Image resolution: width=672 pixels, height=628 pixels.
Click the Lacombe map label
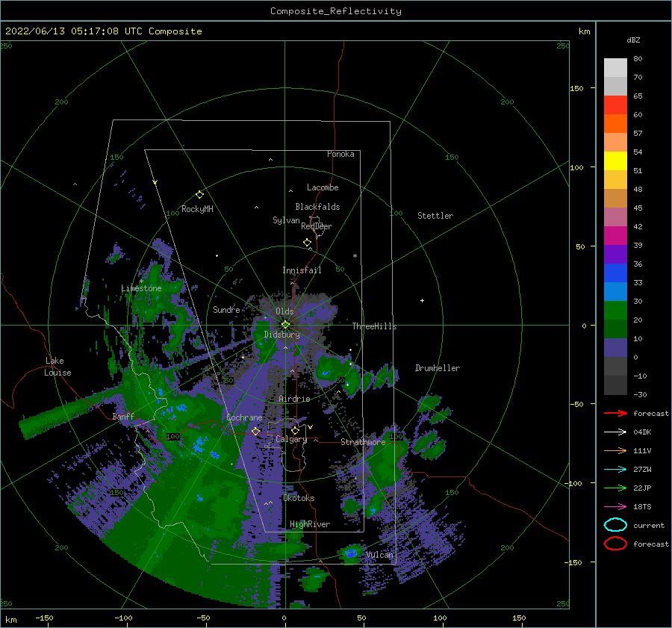click(323, 187)
